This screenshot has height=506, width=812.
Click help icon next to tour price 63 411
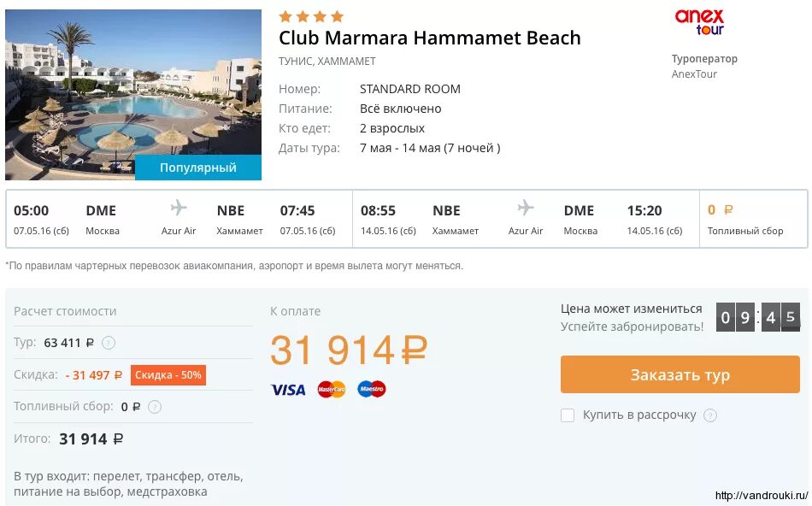point(109,343)
